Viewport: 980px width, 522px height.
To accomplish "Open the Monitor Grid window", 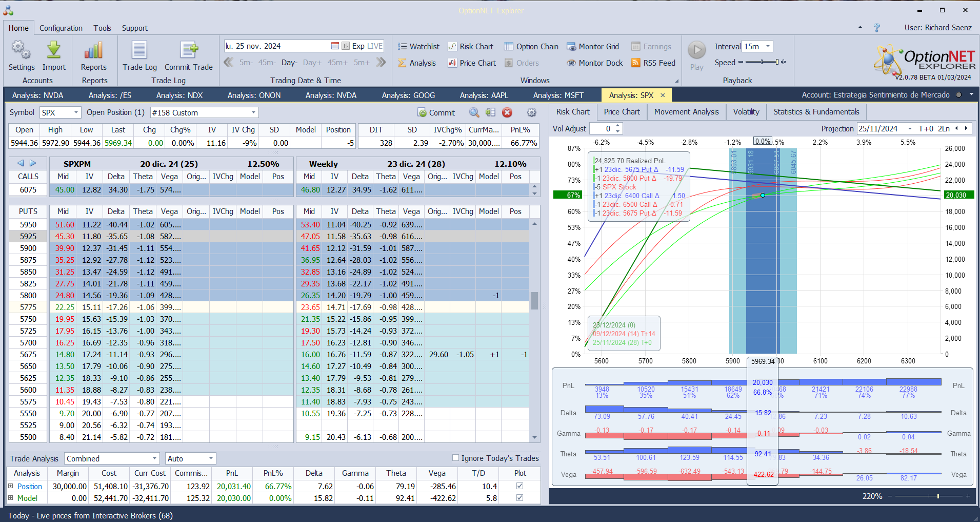I will pos(593,47).
